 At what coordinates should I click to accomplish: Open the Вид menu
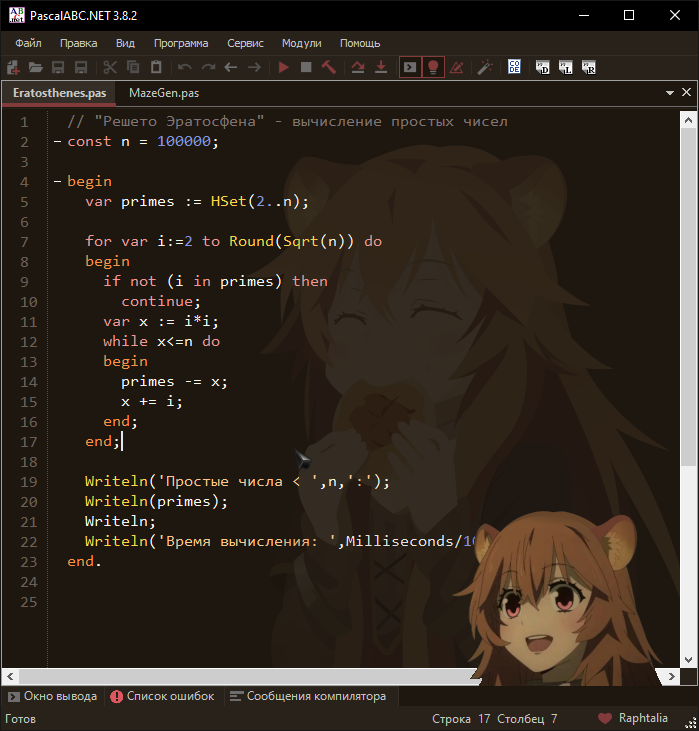coord(125,43)
